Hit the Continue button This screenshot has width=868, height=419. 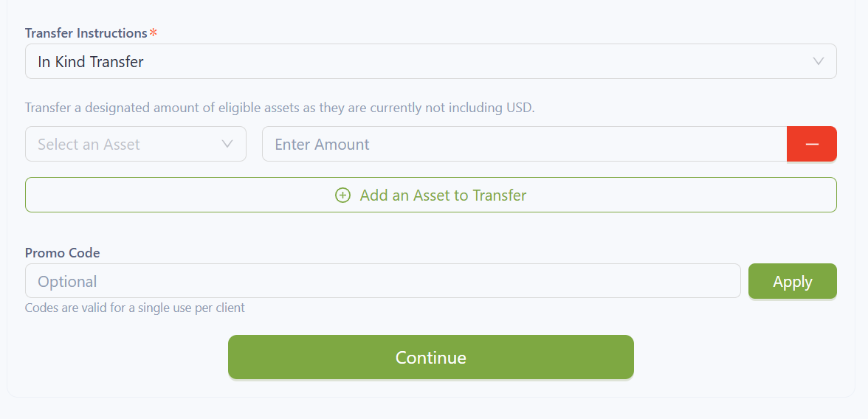[430, 357]
